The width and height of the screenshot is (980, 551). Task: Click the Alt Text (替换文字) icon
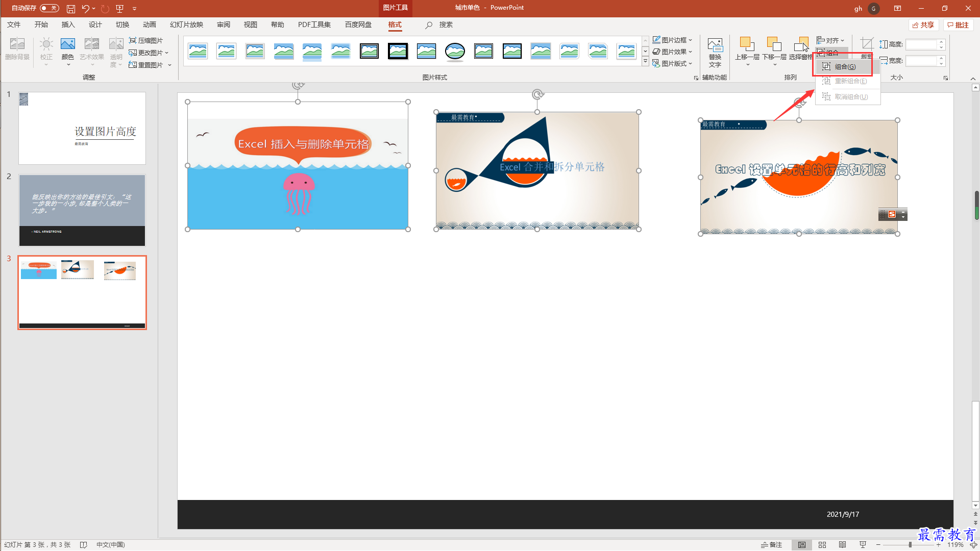(x=715, y=52)
